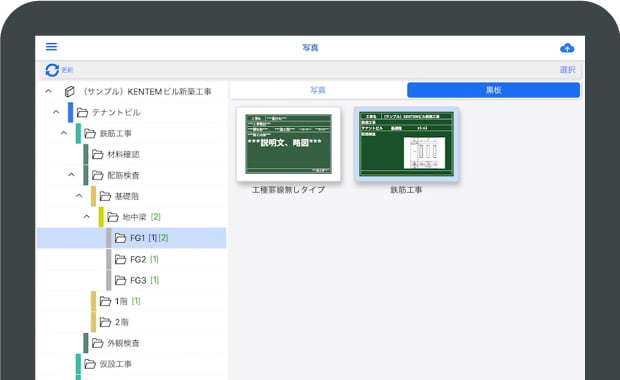Click the 配筋検査 tree label

click(x=123, y=175)
